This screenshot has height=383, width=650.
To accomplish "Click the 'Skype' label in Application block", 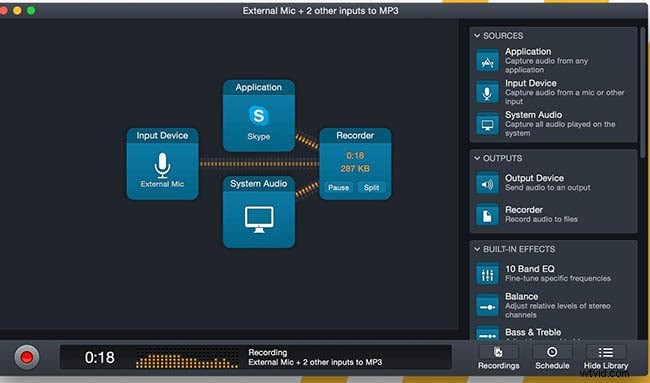I will (x=259, y=136).
